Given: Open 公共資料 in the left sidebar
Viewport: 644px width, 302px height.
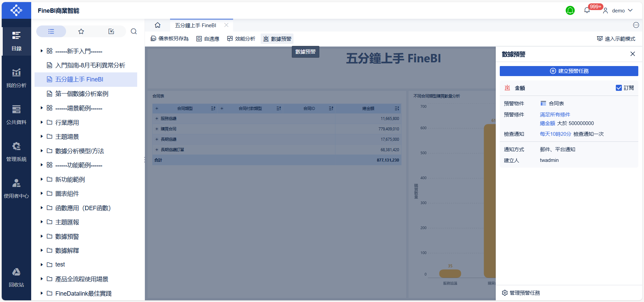Looking at the screenshot, I should [x=16, y=115].
